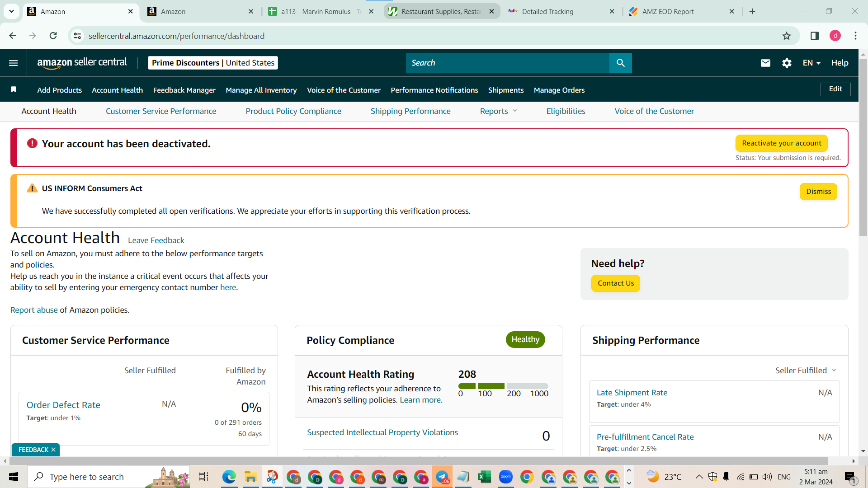
Task: Open the settings gear in Seller Central
Action: pyautogui.click(x=787, y=63)
